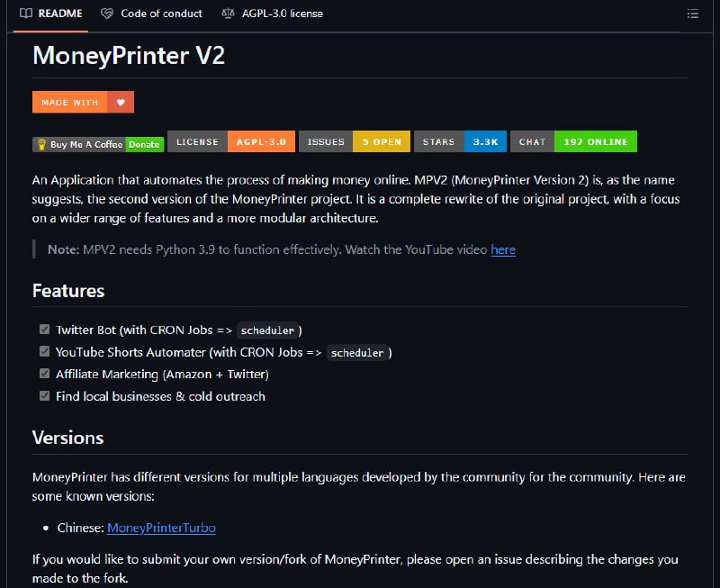
Task: Click the Buy Me A Coffee badge
Action: click(x=98, y=144)
